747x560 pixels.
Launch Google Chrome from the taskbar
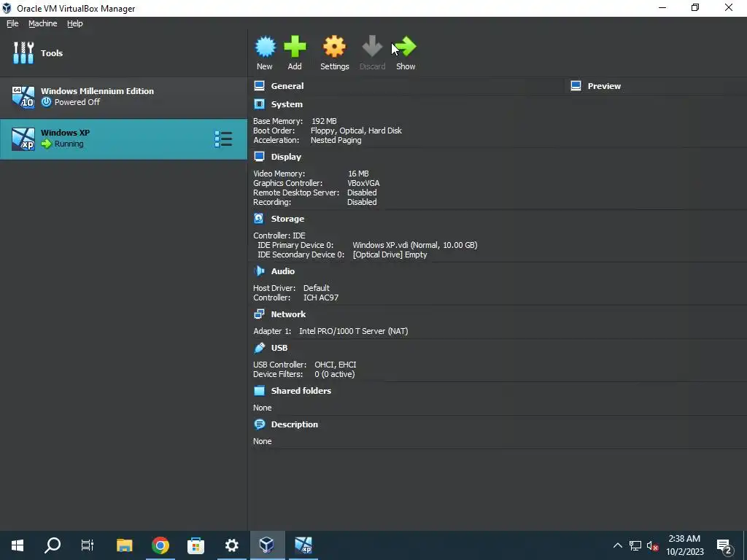(x=160, y=545)
